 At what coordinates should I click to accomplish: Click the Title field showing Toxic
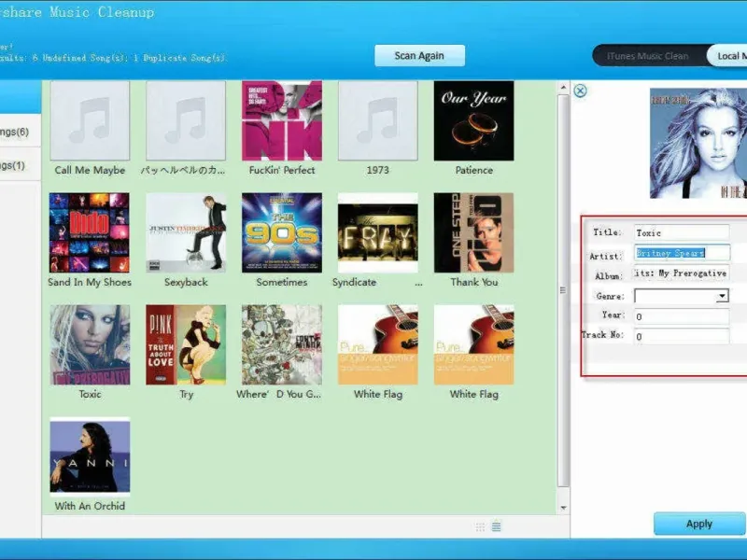tap(682, 232)
